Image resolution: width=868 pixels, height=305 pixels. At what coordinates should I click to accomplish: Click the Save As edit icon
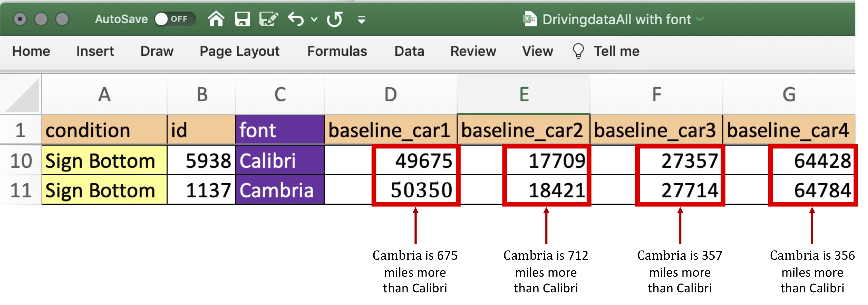point(269,19)
